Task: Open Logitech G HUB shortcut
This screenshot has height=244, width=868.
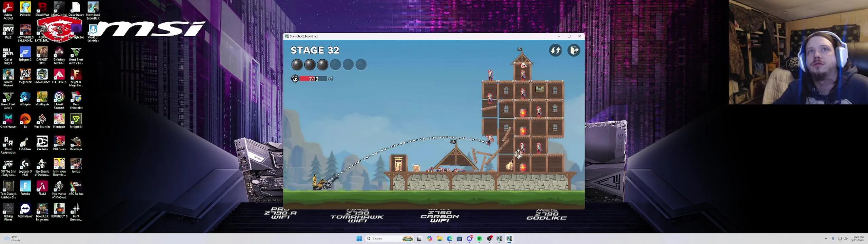Action: click(25, 167)
